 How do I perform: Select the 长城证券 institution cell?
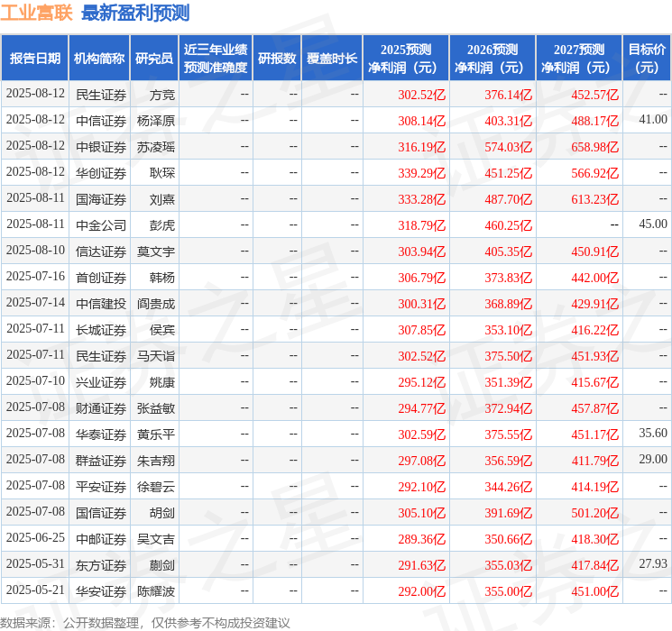101,330
